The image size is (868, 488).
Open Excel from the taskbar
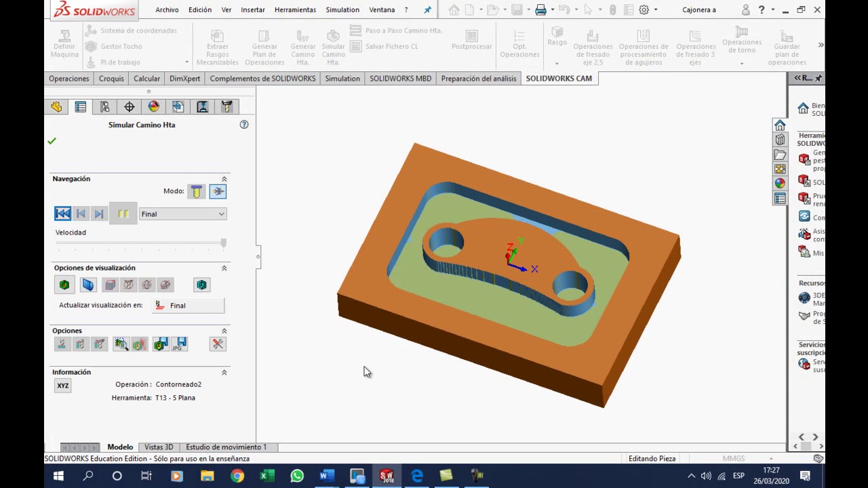coord(267,476)
